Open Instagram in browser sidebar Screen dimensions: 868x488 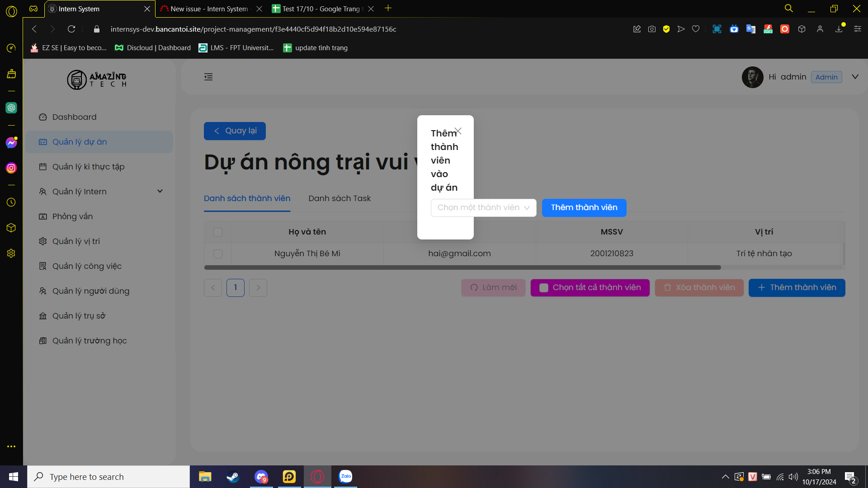point(11,168)
